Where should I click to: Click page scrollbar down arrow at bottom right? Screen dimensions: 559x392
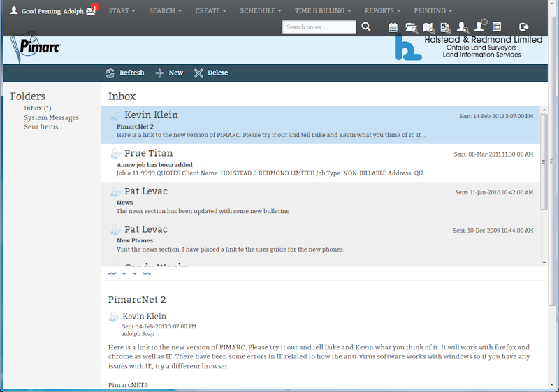tap(552, 385)
